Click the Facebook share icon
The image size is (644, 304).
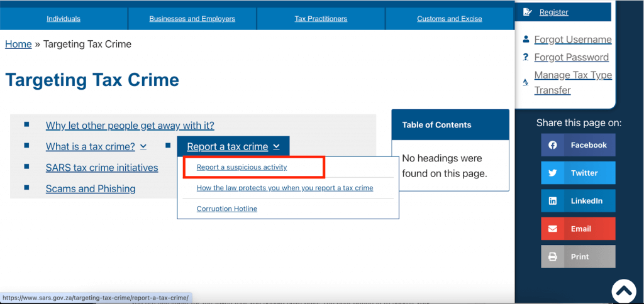(x=552, y=145)
